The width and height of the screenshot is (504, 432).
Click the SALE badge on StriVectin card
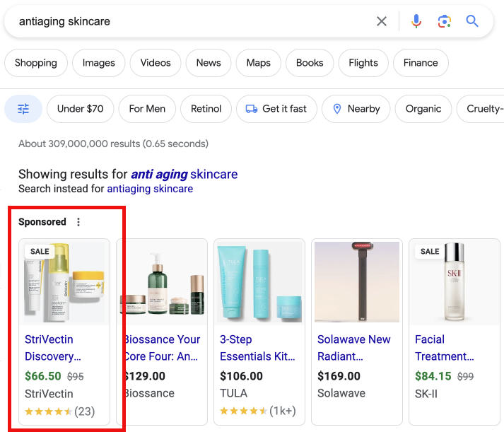(40, 252)
